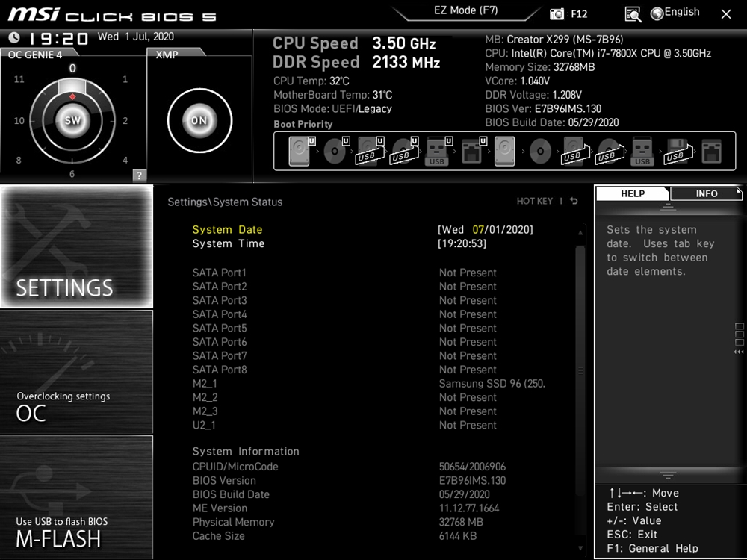Take a screenshot with the F12 camera icon
The image size is (747, 560).
coord(557,13)
